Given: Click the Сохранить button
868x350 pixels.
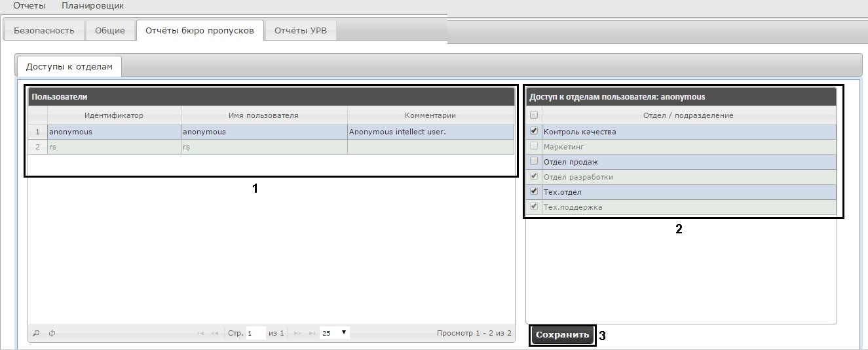Looking at the screenshot, I should click(562, 335).
